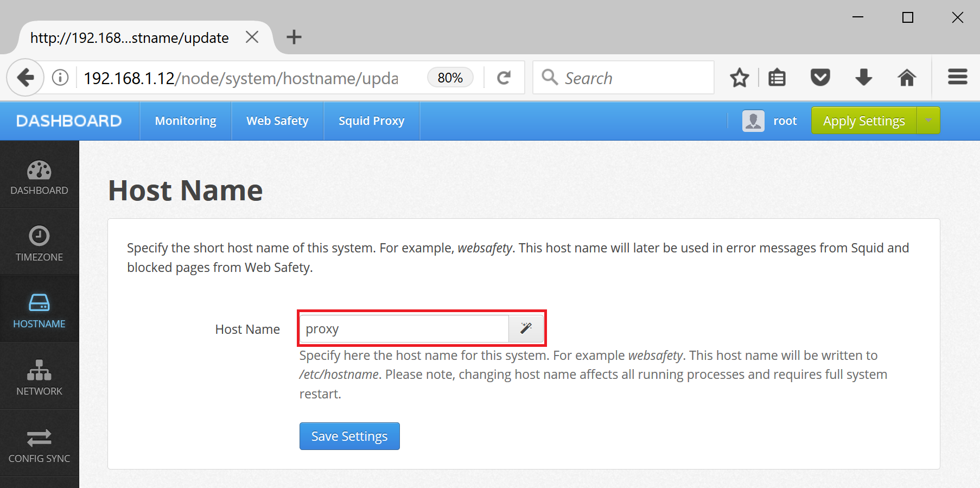Open the Firefox hamburger menu
This screenshot has width=980, height=488.
[x=958, y=77]
